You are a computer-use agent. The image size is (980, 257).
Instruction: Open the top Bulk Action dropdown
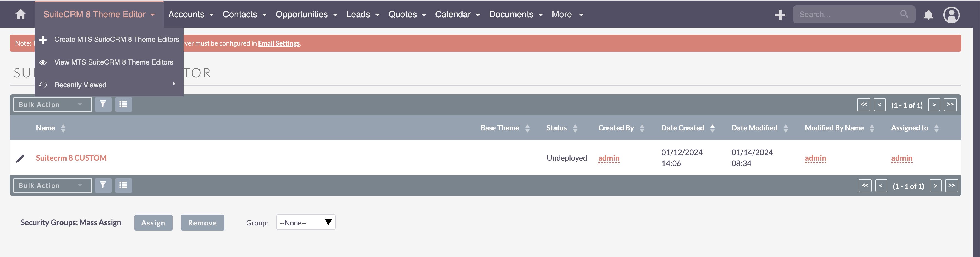point(53,105)
